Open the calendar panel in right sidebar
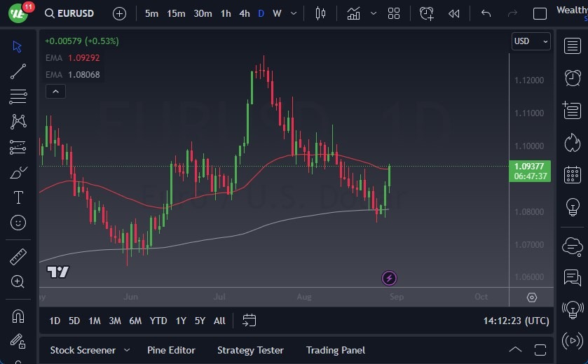This screenshot has height=364, width=588. [x=573, y=174]
